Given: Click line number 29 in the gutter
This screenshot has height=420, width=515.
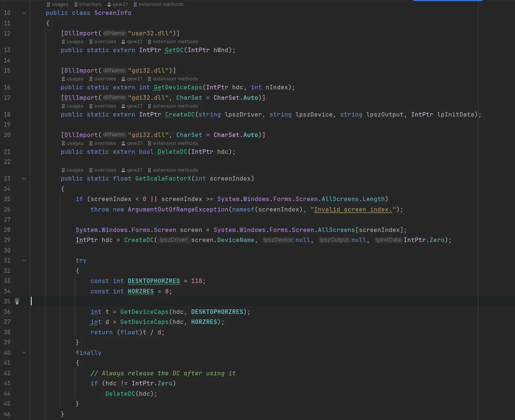Looking at the screenshot, I should click(x=7, y=240).
